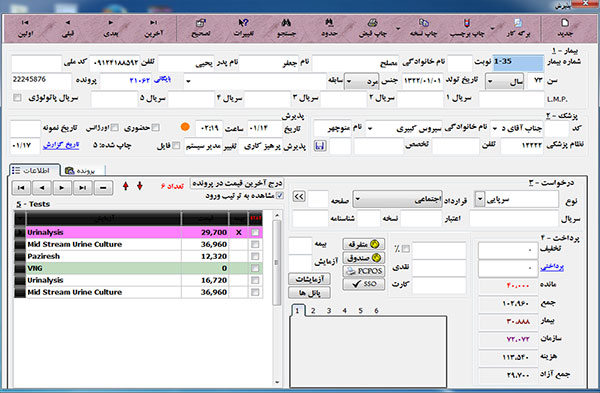Uncheck مشاهده به ترتیب ورود checkbox
The height and width of the screenshot is (393, 600).
coord(280,196)
